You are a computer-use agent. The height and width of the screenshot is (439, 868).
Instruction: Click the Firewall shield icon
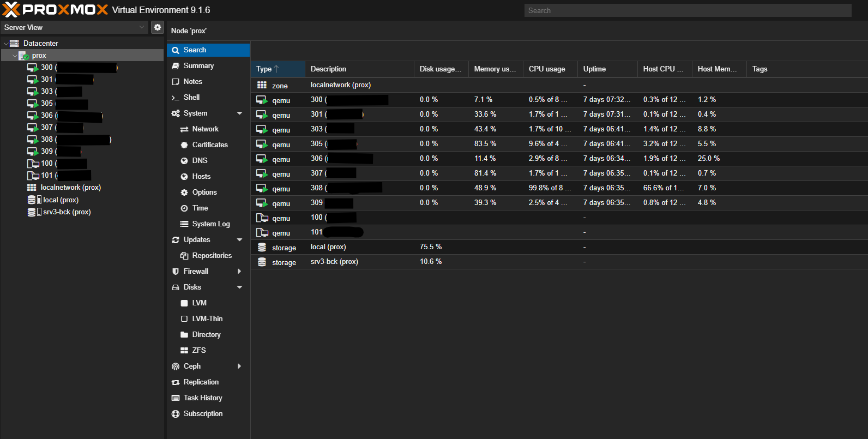click(x=176, y=272)
